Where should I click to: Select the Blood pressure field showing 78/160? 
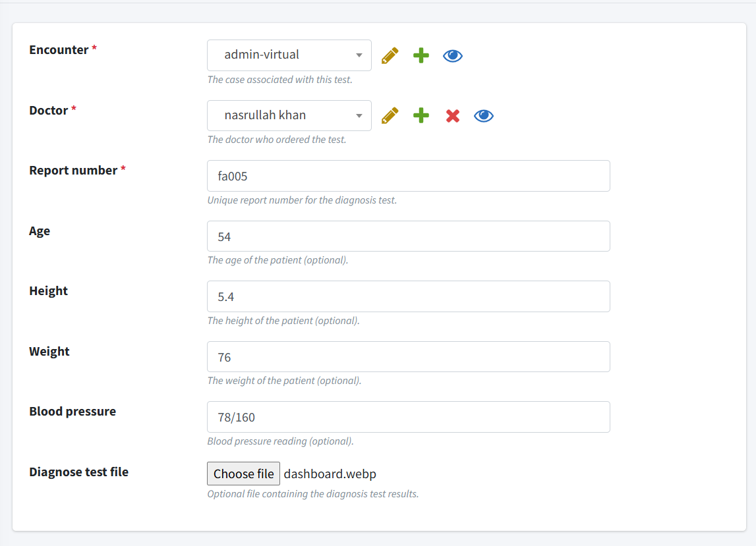[x=408, y=416]
